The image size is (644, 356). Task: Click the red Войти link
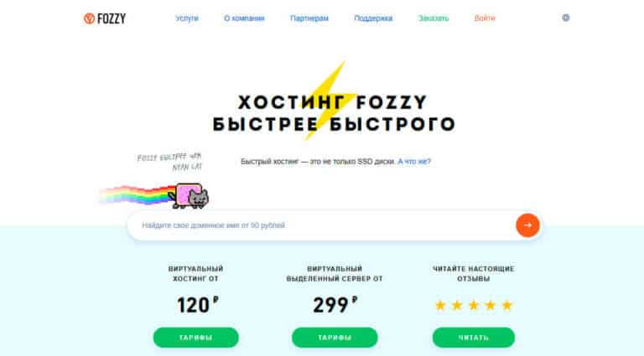(x=485, y=18)
